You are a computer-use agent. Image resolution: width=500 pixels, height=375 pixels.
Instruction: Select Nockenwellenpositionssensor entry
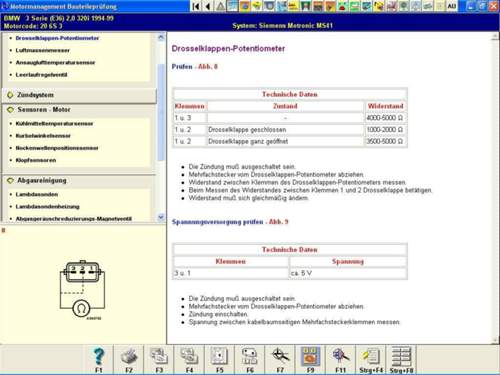pos(57,148)
